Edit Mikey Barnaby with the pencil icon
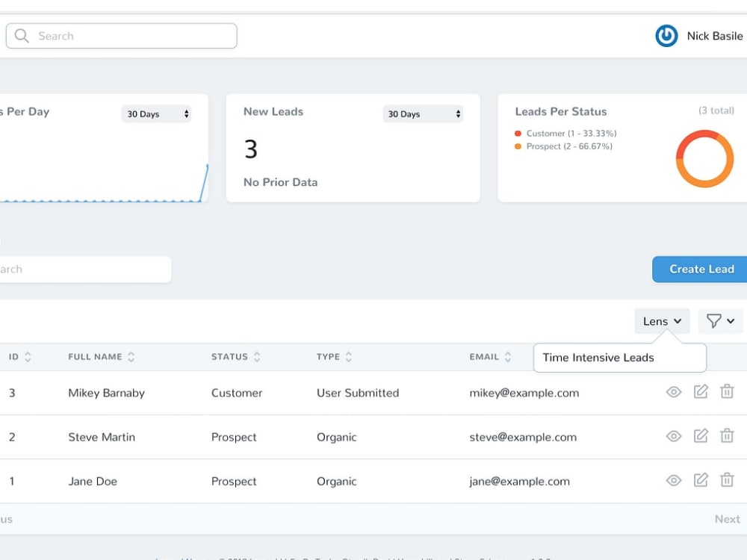This screenshot has width=747, height=560. 701,393
